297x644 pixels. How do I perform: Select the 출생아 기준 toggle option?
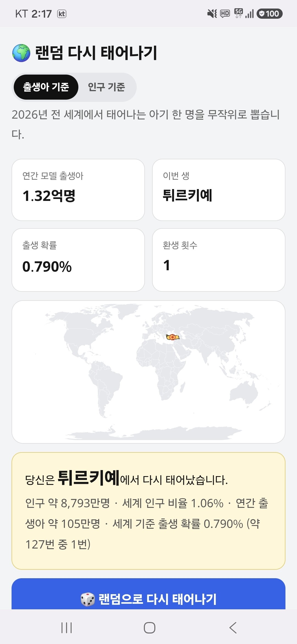(x=46, y=87)
